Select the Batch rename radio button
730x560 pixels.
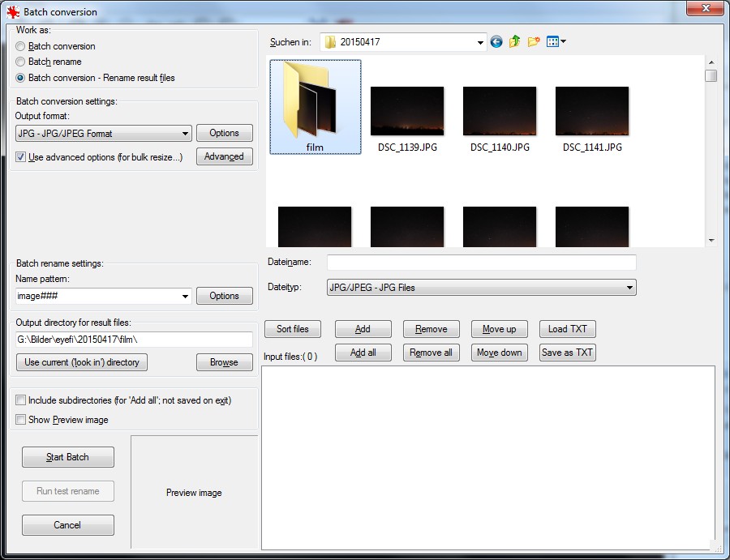[20, 62]
